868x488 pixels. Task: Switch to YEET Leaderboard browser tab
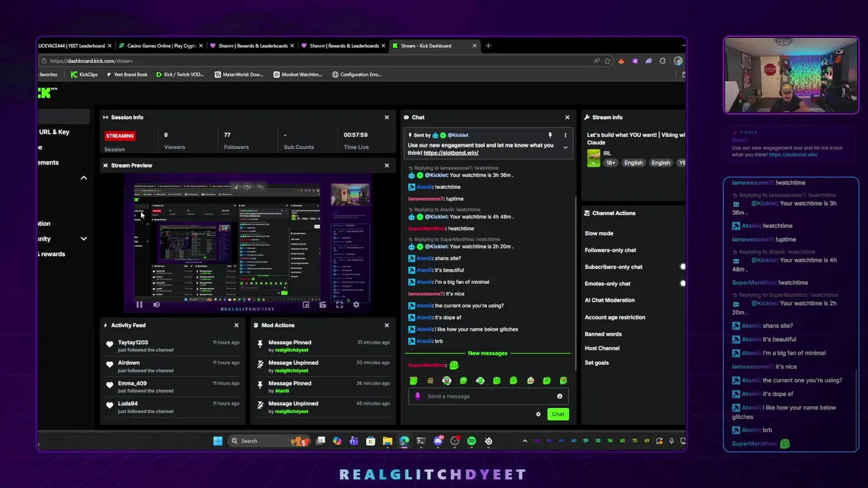tap(75, 46)
